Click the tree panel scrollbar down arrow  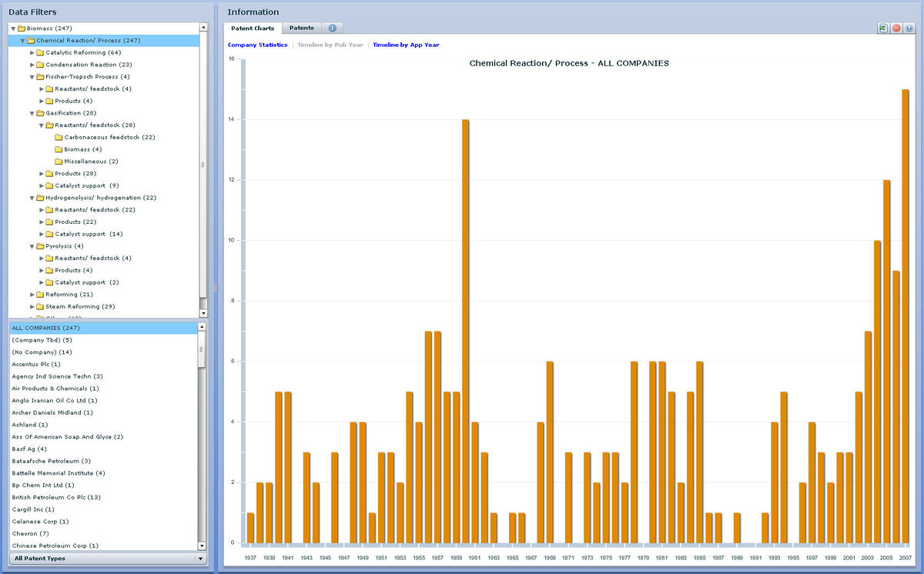(x=203, y=312)
